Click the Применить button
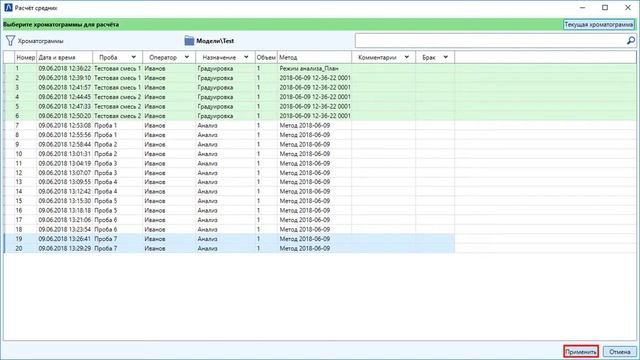 [x=581, y=351]
